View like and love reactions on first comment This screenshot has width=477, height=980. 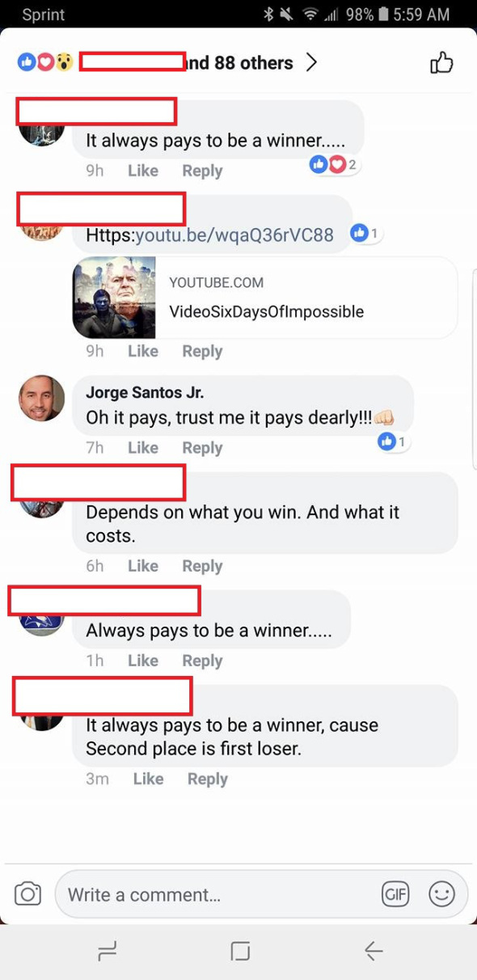(335, 165)
